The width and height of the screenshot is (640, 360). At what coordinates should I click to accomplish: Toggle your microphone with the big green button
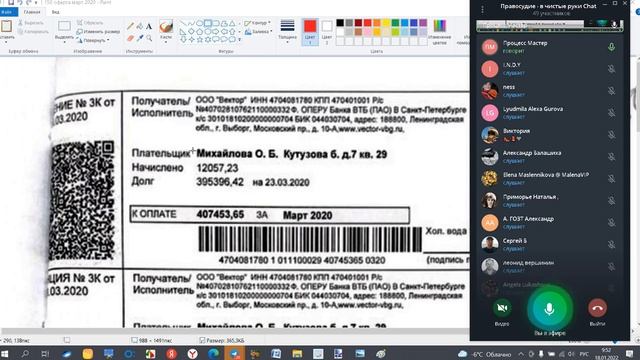[549, 309]
